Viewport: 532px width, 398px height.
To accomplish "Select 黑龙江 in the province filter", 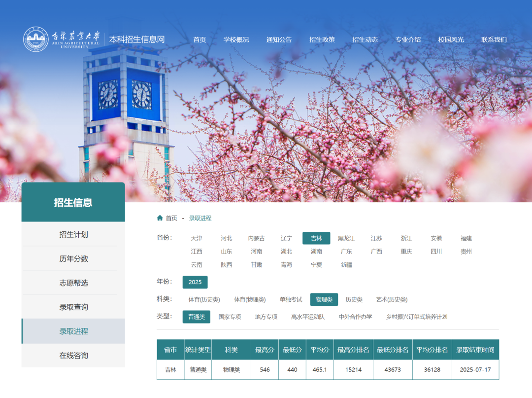I will (347, 238).
